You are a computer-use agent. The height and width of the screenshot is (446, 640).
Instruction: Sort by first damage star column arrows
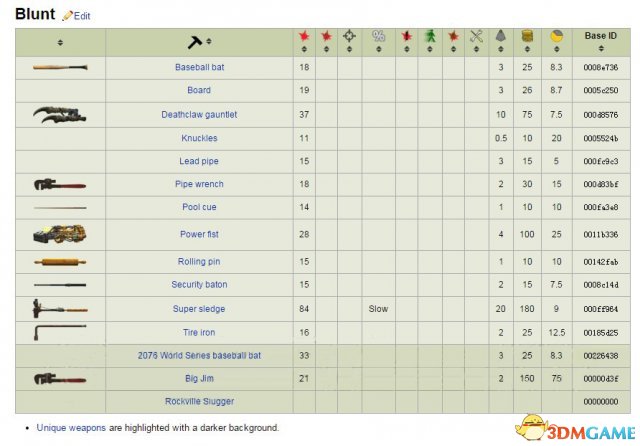point(304,49)
